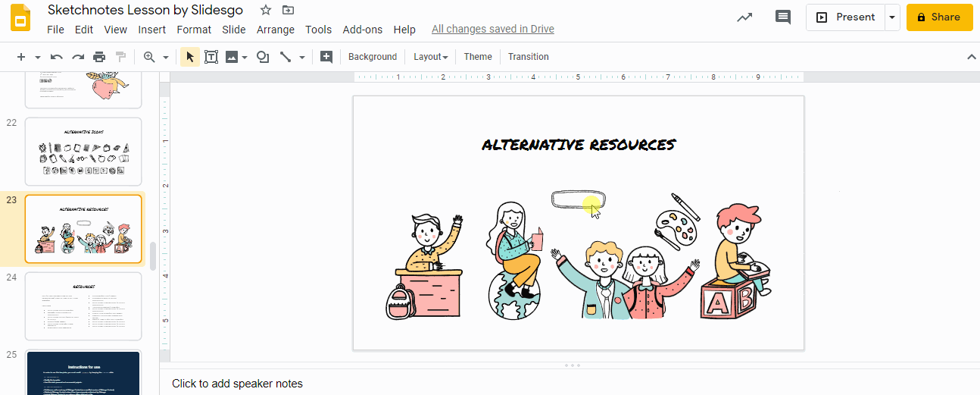Undo the last action

[56, 57]
